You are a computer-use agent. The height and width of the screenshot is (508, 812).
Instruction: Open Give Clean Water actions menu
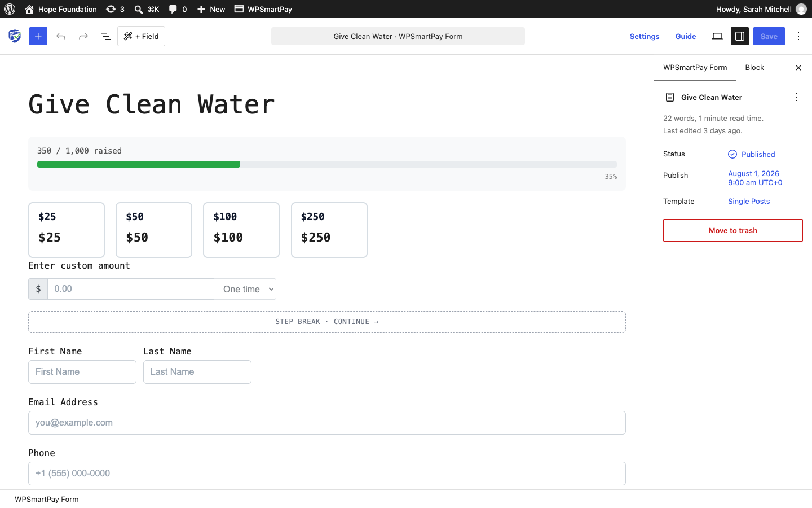click(796, 97)
